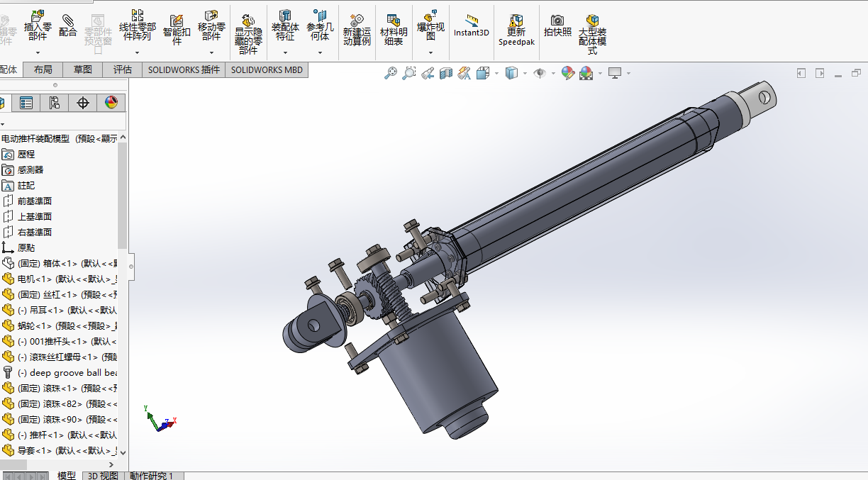The height and width of the screenshot is (480, 868).
Task: Expand the Insert Components (插入零部件) dropdown arrow
Action: [x=38, y=52]
